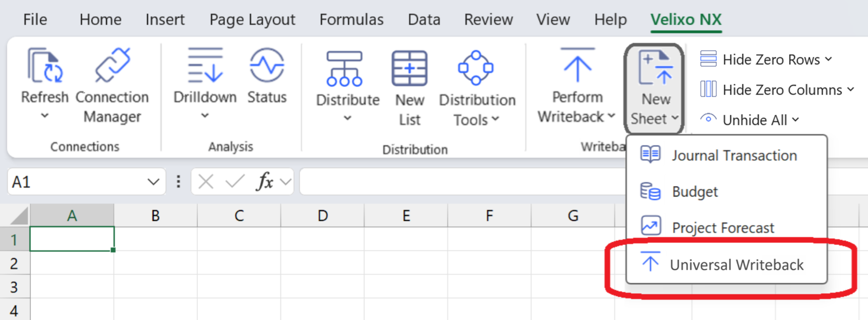This screenshot has width=868, height=320.
Task: Select Universal Writeback menu entry
Action: (x=727, y=265)
